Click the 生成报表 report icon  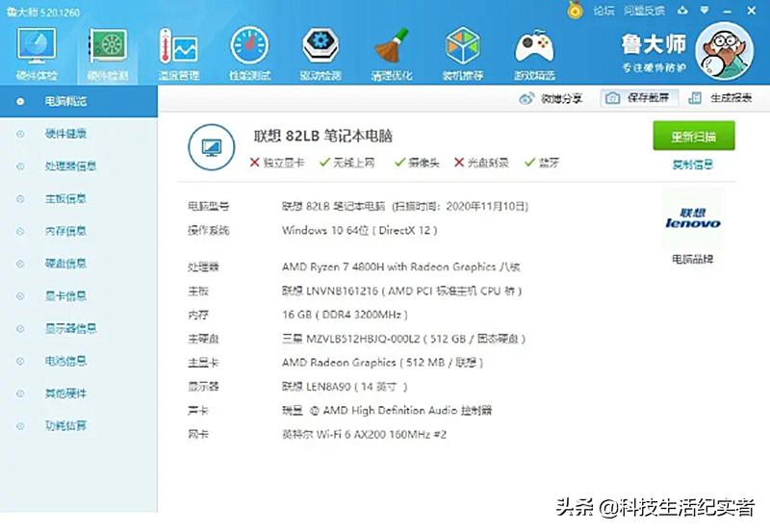click(695, 98)
